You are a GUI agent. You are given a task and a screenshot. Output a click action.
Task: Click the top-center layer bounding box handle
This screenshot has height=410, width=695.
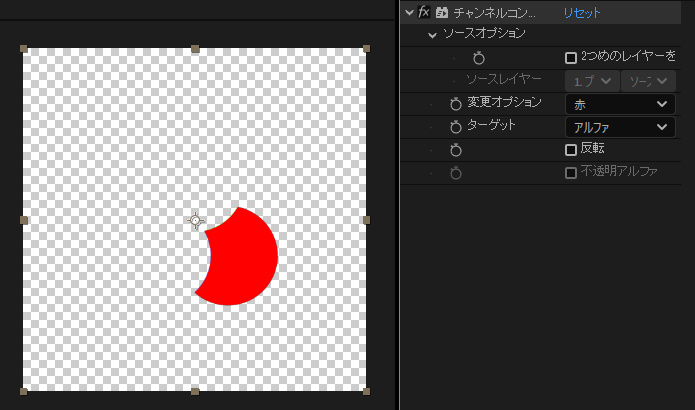click(195, 48)
